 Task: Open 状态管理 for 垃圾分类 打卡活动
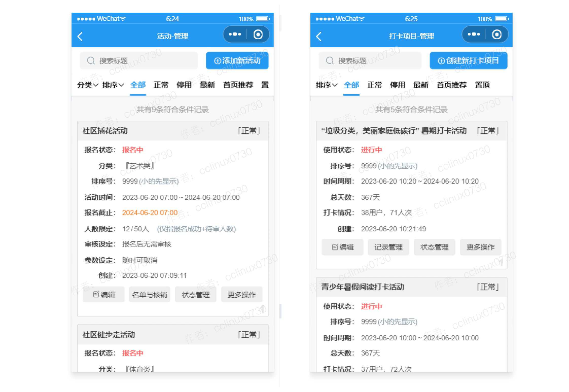pos(435,247)
